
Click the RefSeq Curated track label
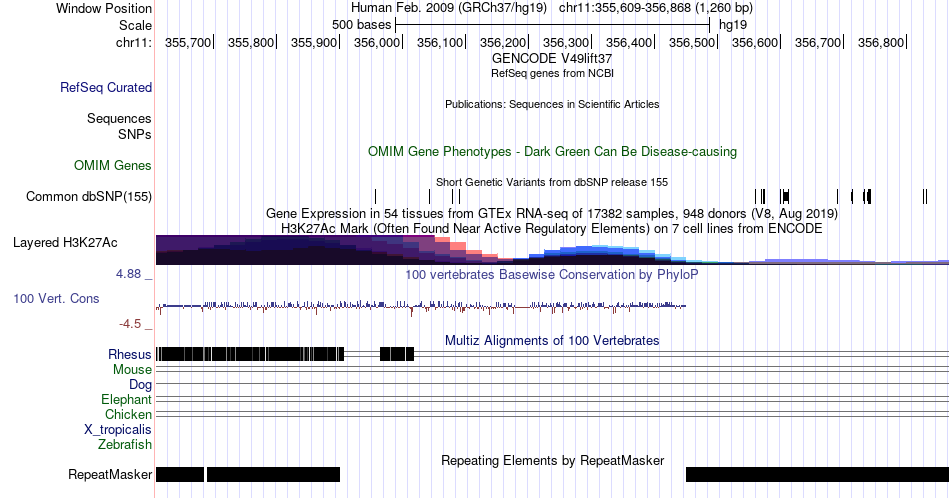point(105,87)
